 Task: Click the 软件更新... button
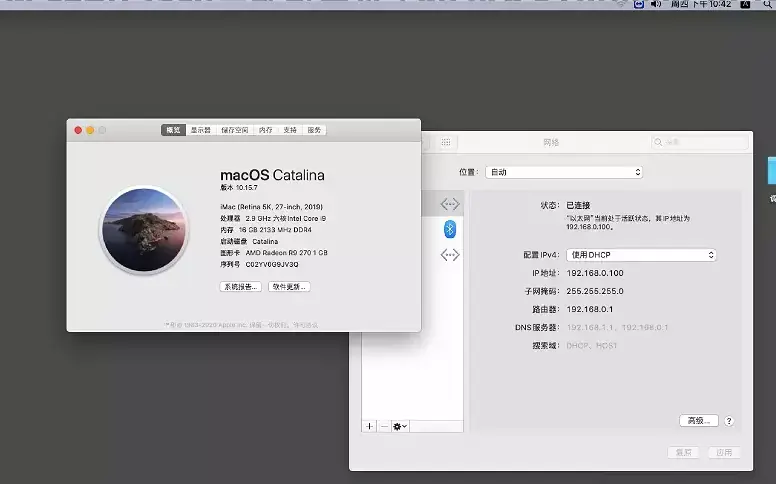click(289, 287)
